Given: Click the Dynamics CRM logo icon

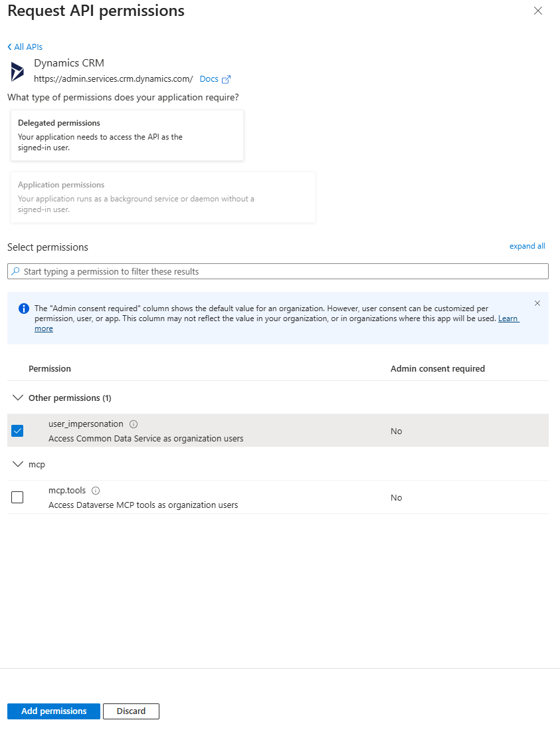Looking at the screenshot, I should [x=17, y=71].
